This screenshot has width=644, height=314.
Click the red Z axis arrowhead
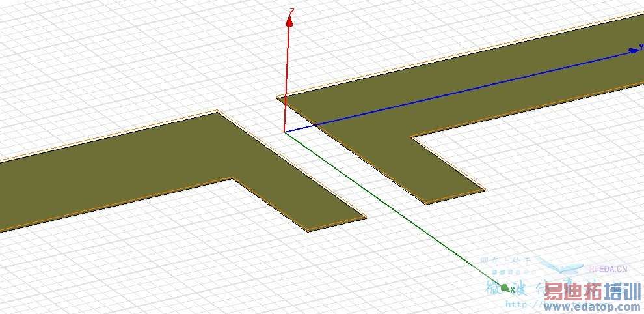pyautogui.click(x=289, y=21)
